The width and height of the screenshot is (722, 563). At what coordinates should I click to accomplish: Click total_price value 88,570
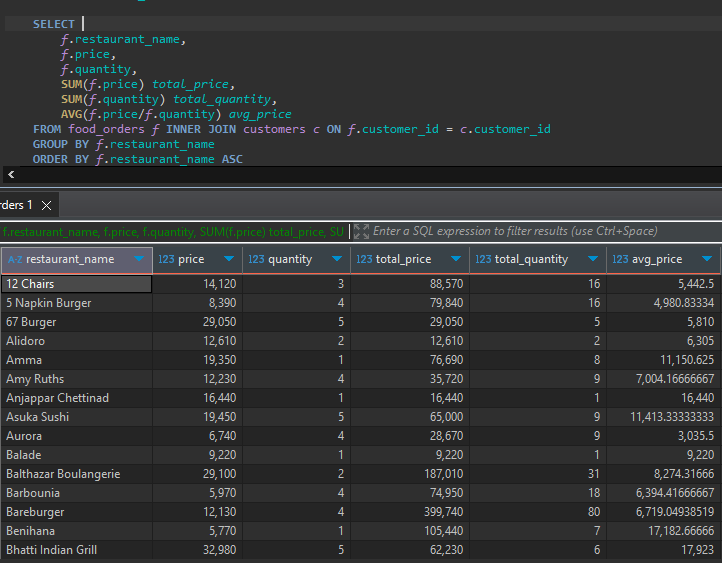[446, 284]
